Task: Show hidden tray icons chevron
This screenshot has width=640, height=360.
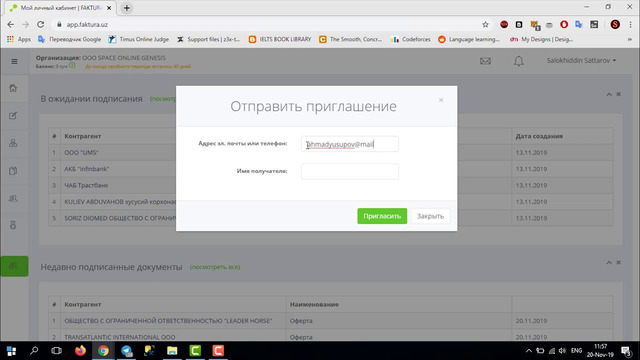Action: click(x=529, y=351)
